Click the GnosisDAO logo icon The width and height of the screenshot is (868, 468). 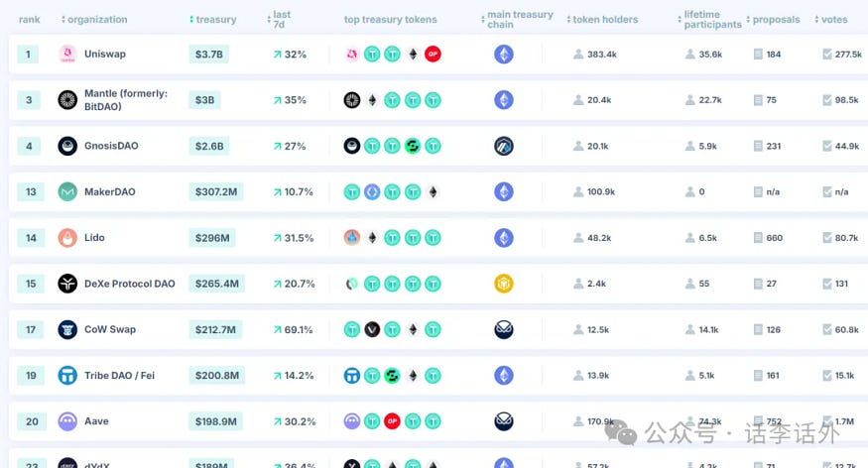[67, 146]
